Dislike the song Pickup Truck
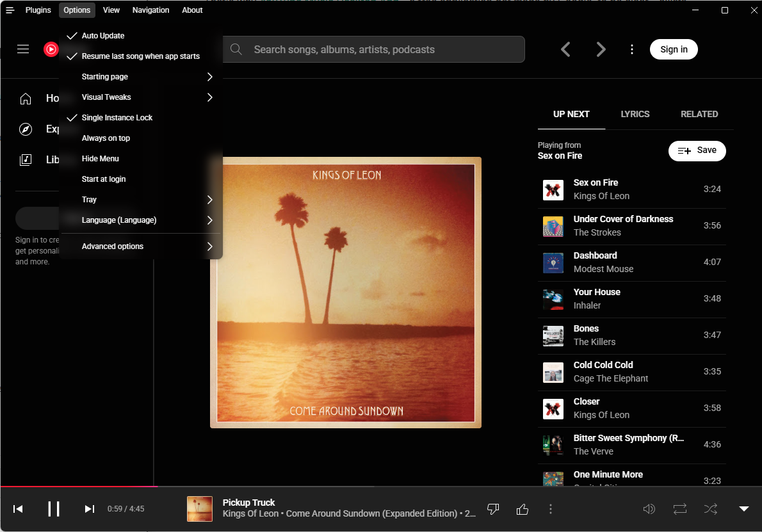The height and width of the screenshot is (532, 762). pyautogui.click(x=493, y=509)
